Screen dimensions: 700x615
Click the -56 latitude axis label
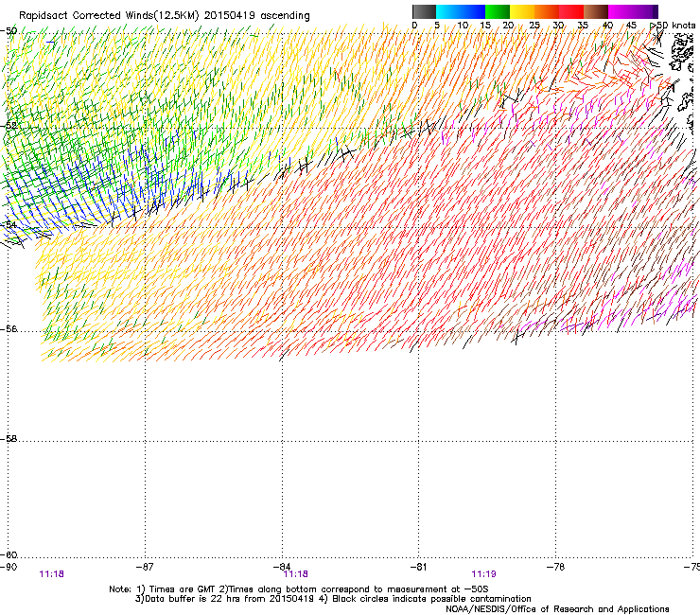tap(9, 329)
